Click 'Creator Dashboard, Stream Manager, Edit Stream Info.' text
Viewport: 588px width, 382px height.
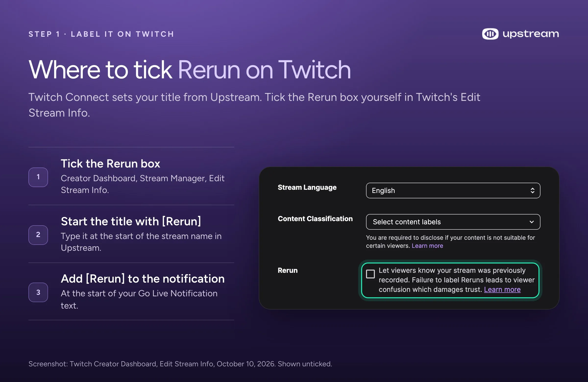[143, 184]
